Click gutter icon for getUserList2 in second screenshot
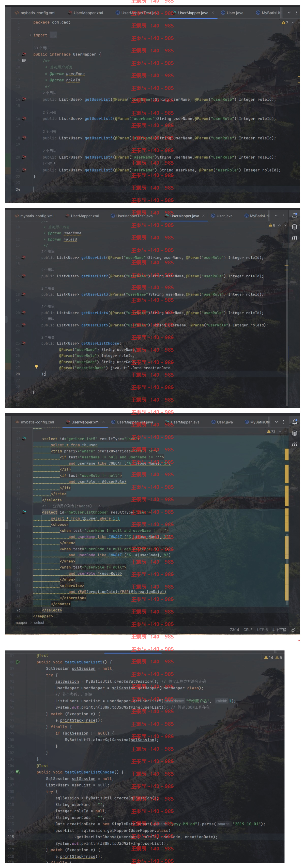 (x=24, y=276)
